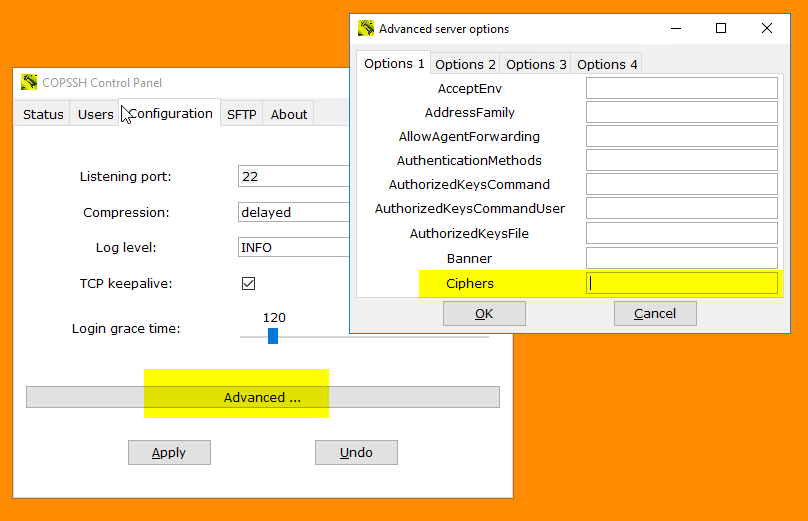Click the Listening port label
The width and height of the screenshot is (808, 521).
tap(125, 176)
